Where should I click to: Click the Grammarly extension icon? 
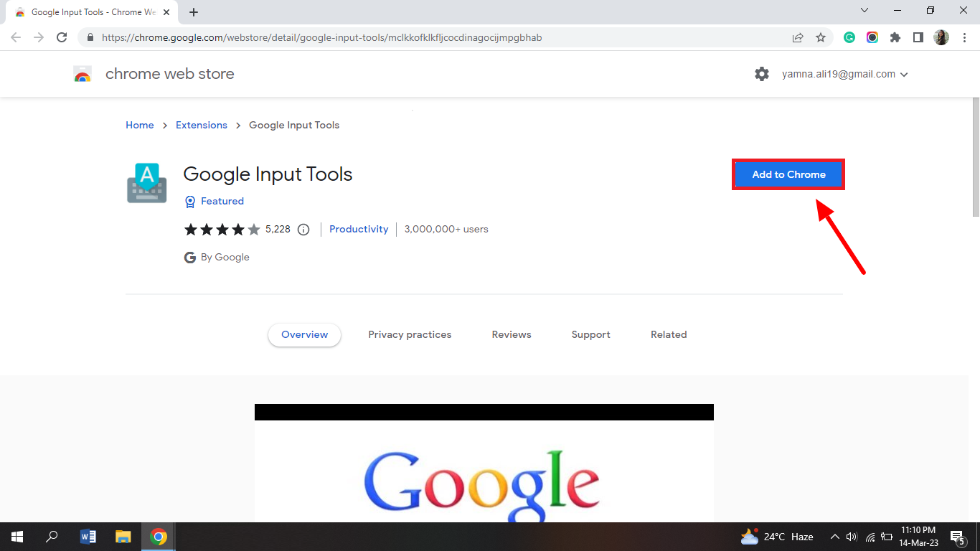tap(849, 37)
